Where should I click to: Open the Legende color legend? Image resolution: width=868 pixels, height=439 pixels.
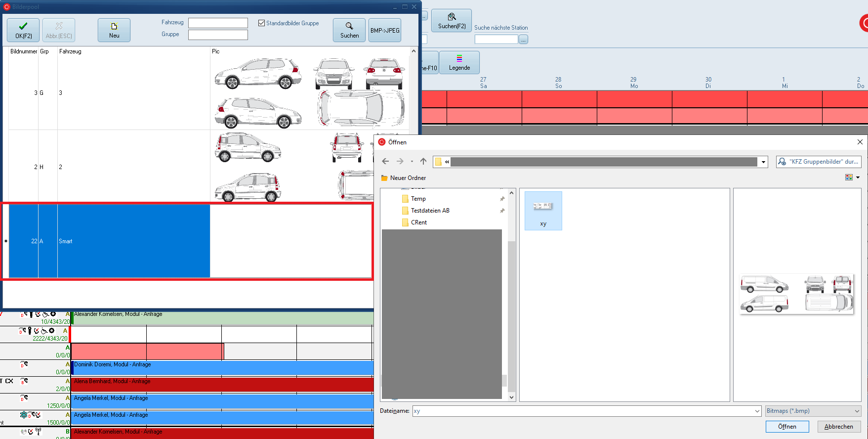tap(459, 63)
